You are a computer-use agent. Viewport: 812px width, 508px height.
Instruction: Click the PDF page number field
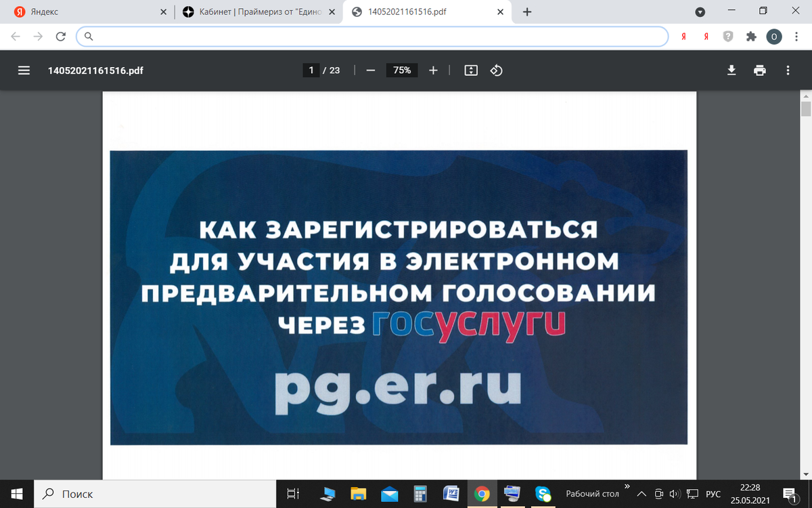(311, 70)
